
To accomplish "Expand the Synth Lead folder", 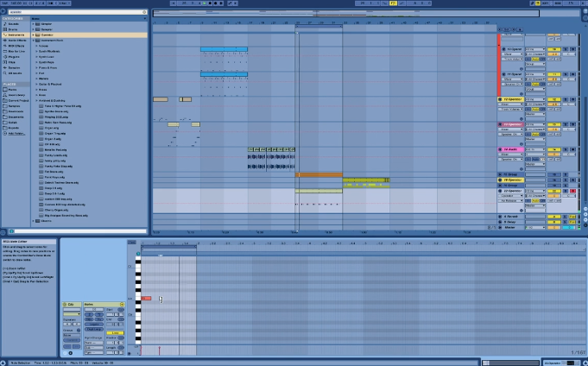I will point(36,57).
